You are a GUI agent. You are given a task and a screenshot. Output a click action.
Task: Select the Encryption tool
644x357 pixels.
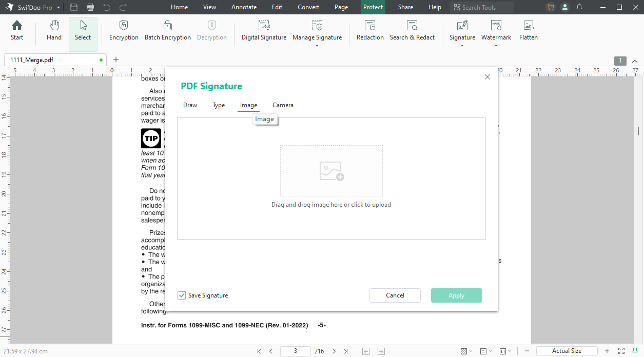123,31
